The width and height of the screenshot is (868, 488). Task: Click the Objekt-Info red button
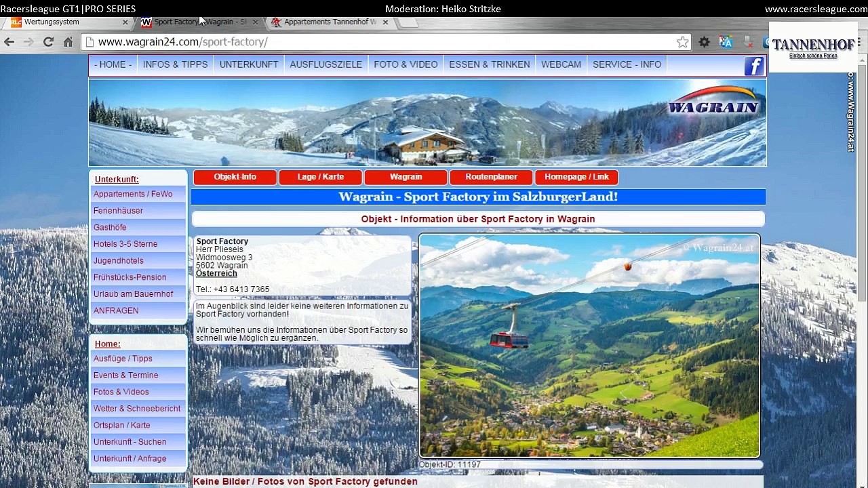235,177
